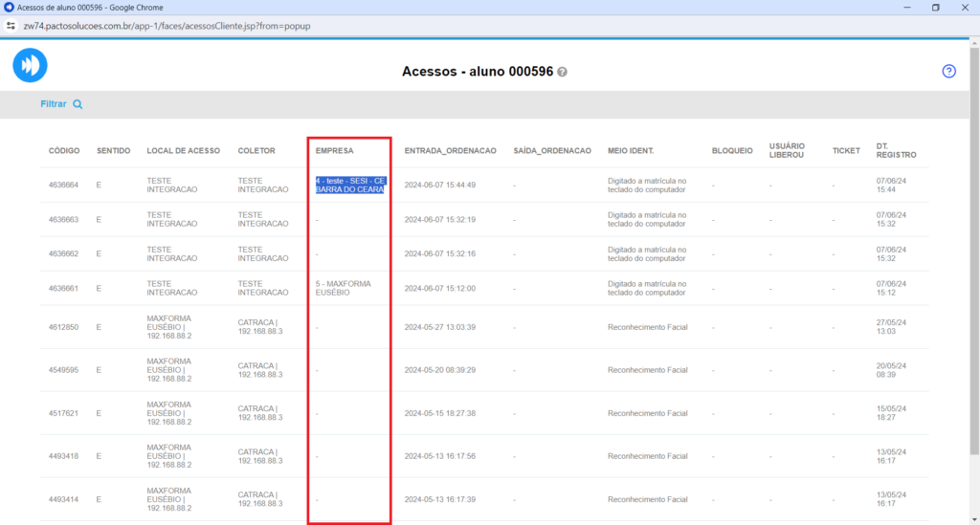980x525 pixels.
Task: Click the ENTRADA_ORDENACAO column header
Action: [x=450, y=151]
